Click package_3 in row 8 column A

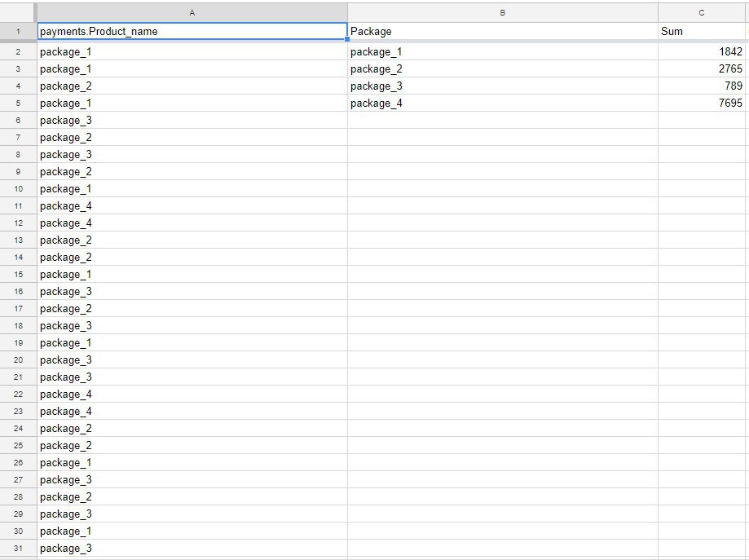192,154
